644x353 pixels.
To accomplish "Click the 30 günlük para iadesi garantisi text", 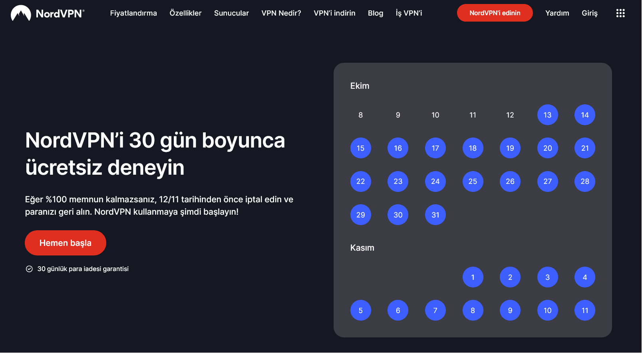I will pos(83,269).
